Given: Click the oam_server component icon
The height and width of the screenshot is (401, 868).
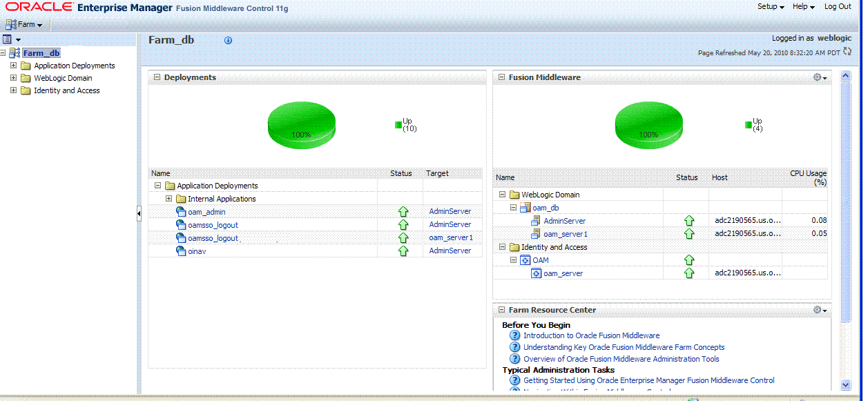Looking at the screenshot, I should (x=536, y=273).
